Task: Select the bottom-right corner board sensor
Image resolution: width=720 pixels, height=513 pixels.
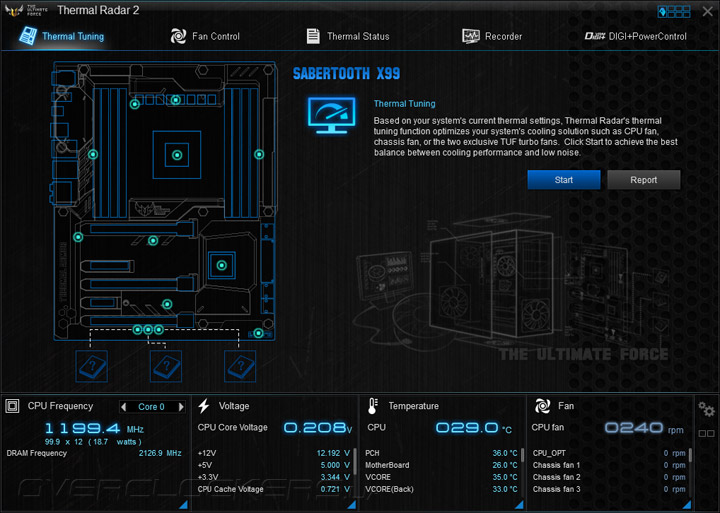Action: click(259, 333)
